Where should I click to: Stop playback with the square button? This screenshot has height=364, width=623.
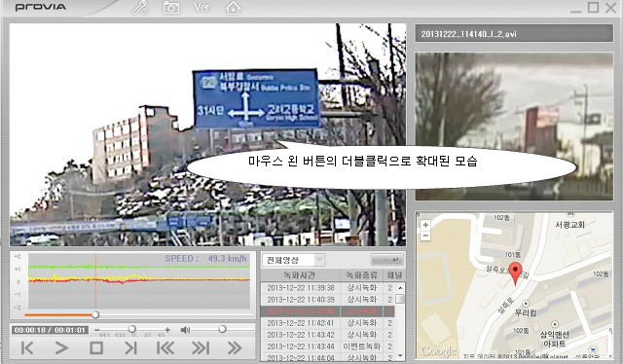pos(96,348)
